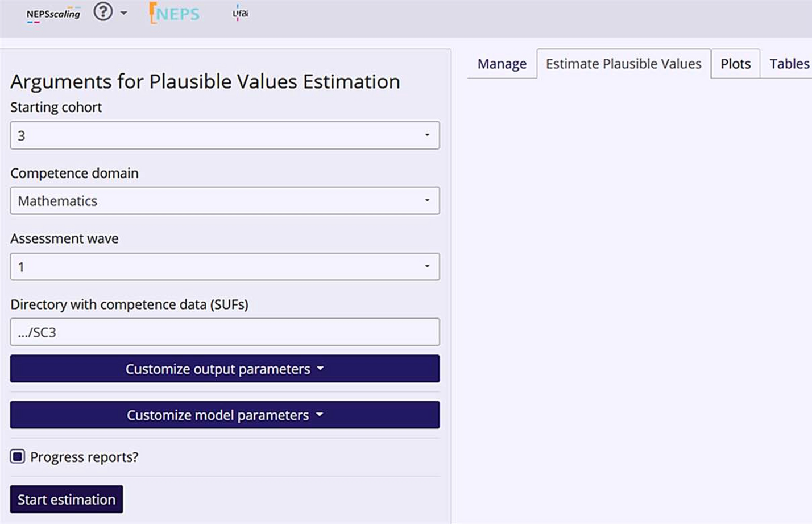Click the 'Directory with competence data (SUFs)' label
This screenshot has height=524, width=812.
click(x=129, y=304)
